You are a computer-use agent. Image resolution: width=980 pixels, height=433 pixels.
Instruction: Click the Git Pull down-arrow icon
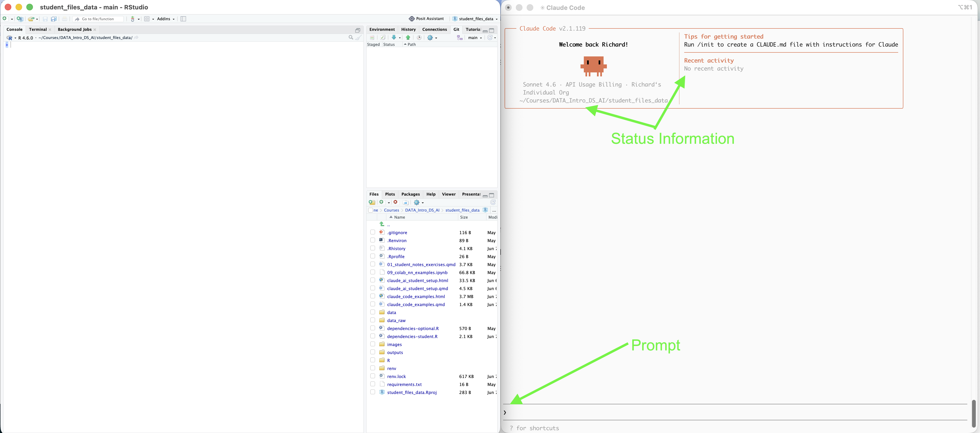point(394,37)
